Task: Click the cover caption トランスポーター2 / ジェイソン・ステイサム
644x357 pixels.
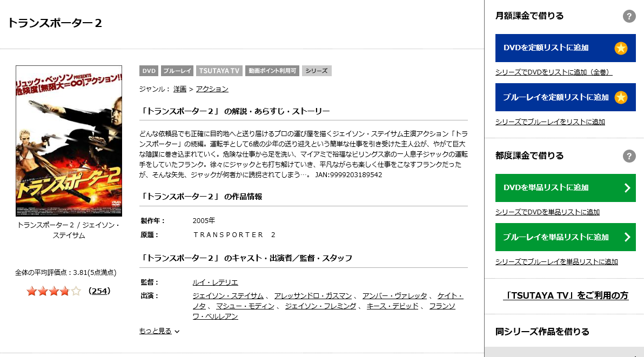Action: [69, 230]
